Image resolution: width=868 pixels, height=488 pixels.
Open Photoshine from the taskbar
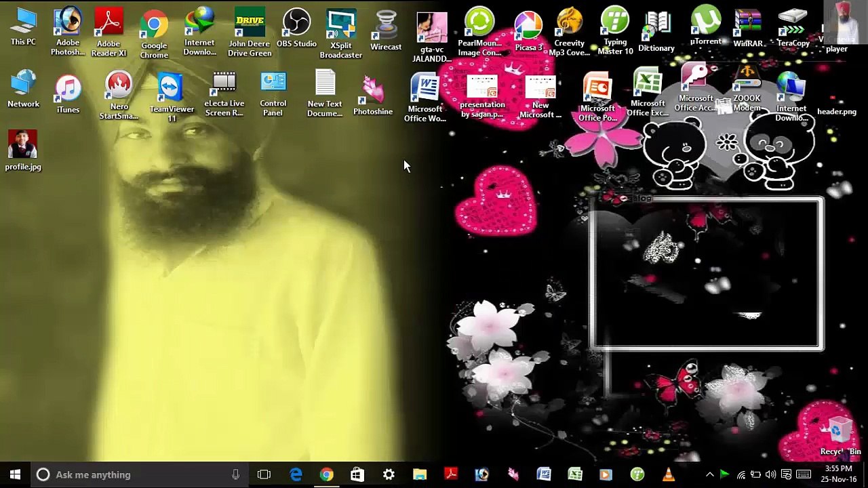point(513,474)
